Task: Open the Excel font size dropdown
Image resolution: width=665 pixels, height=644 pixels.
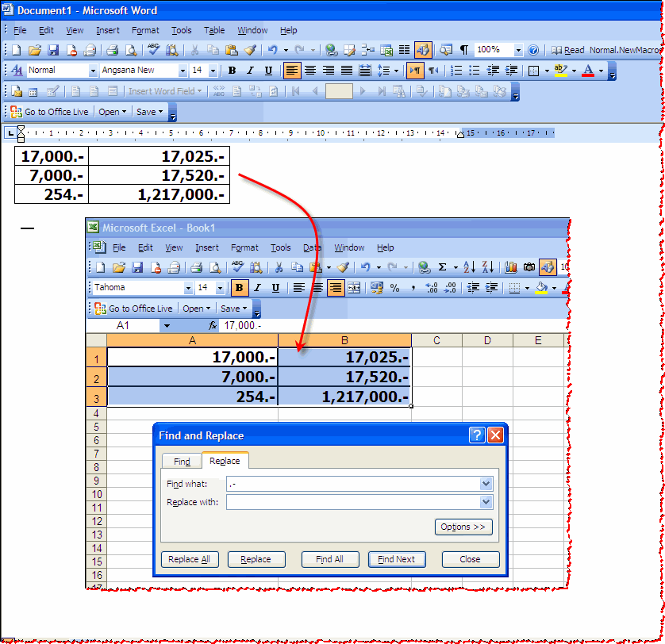Action: click(x=220, y=289)
